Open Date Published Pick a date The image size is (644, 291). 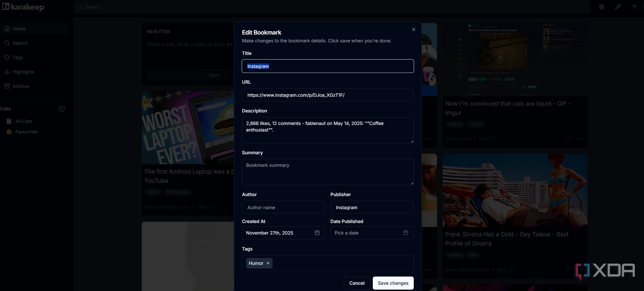coord(372,233)
